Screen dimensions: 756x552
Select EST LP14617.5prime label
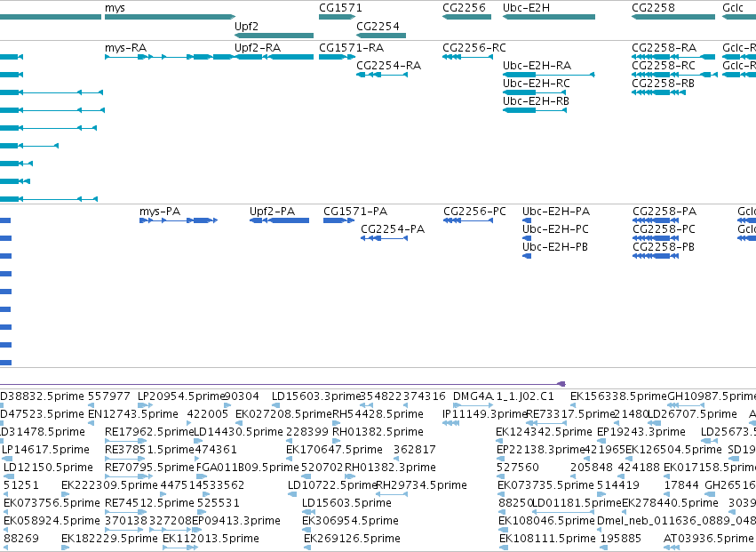click(x=46, y=450)
